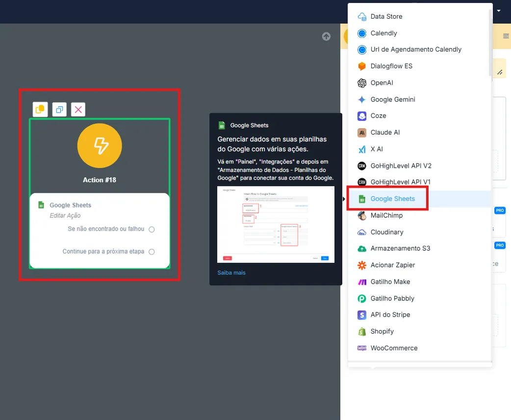Click the WooCommerce icon
511x420 pixels.
362,348
